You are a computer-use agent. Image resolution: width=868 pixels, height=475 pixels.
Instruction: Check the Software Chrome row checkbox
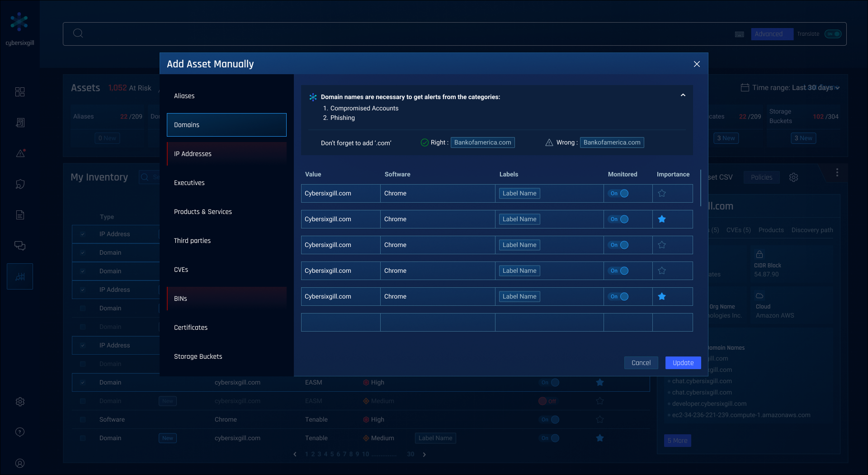[x=83, y=419]
